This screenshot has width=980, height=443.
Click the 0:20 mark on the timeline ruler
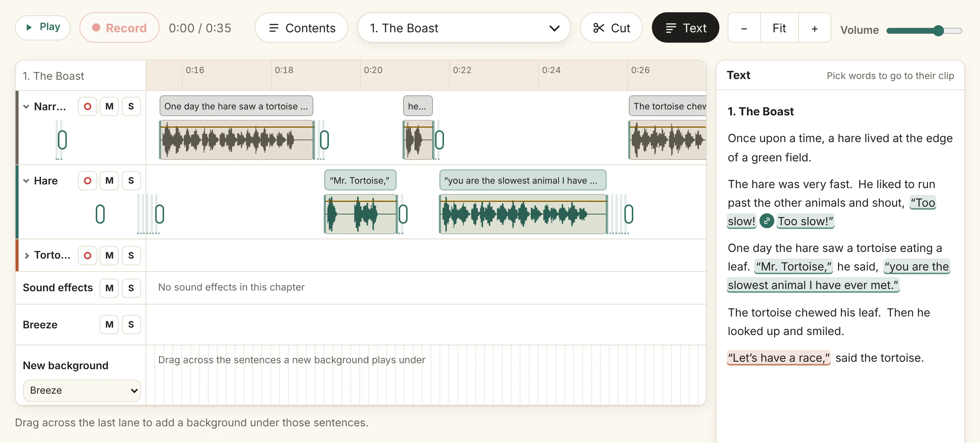click(373, 70)
